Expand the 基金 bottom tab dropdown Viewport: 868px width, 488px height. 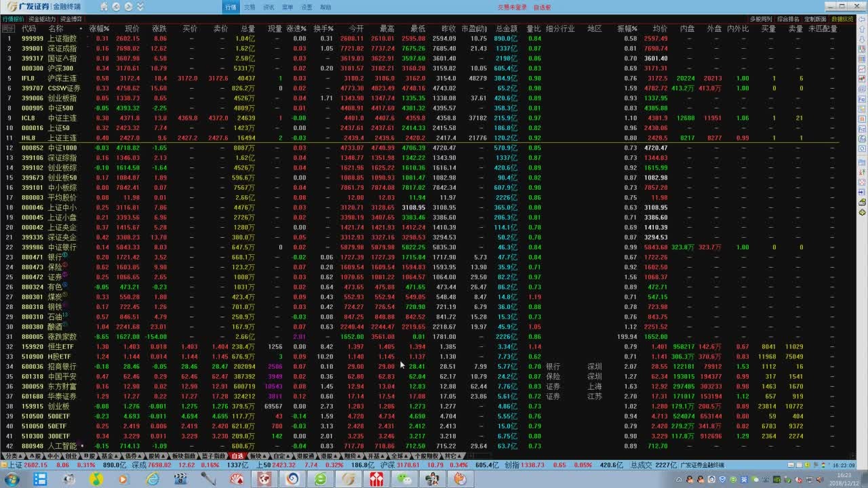click(115, 456)
